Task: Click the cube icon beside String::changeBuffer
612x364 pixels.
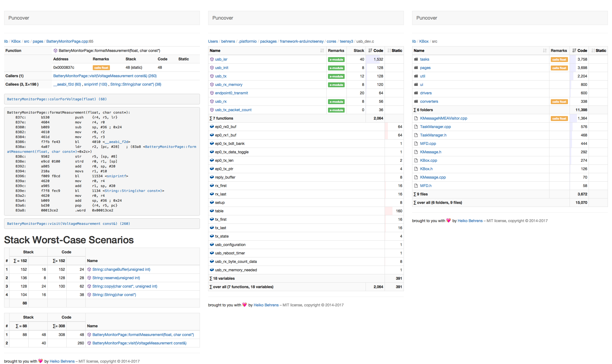Action: pos(89,269)
